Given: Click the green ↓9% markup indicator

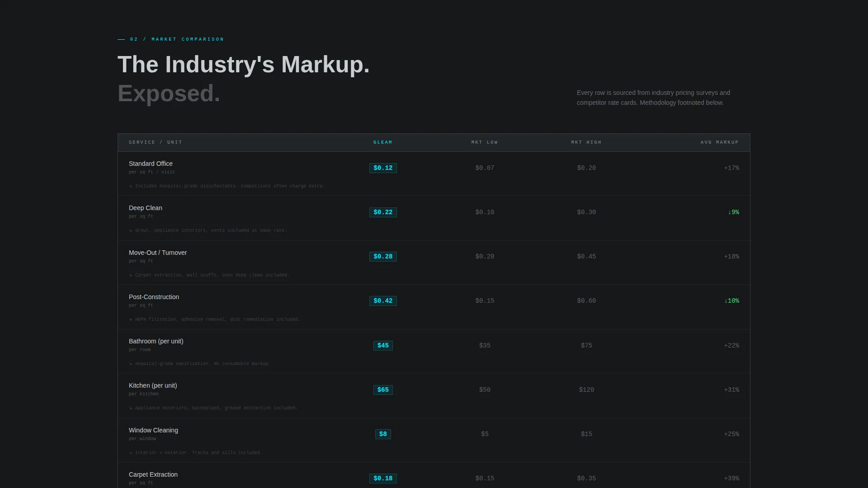Looking at the screenshot, I should coord(734,212).
